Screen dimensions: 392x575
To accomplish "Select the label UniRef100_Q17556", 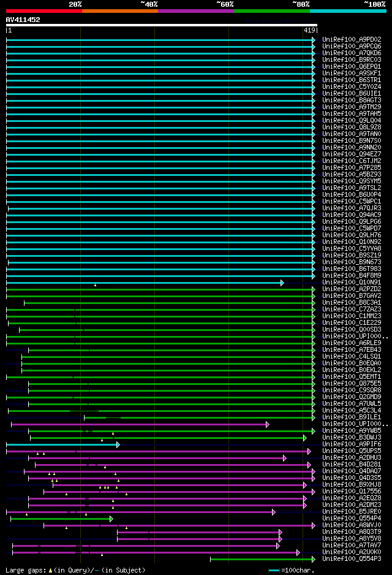I will pyautogui.click(x=352, y=492).
